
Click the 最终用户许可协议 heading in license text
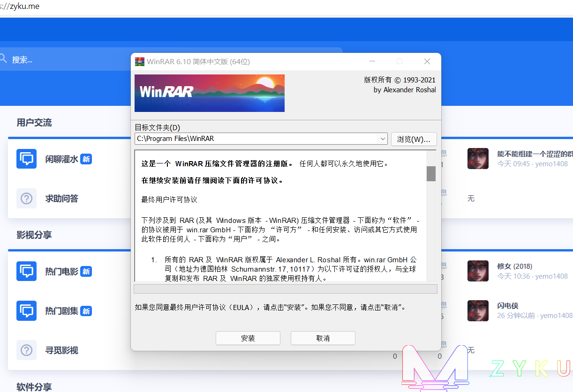tap(169, 200)
